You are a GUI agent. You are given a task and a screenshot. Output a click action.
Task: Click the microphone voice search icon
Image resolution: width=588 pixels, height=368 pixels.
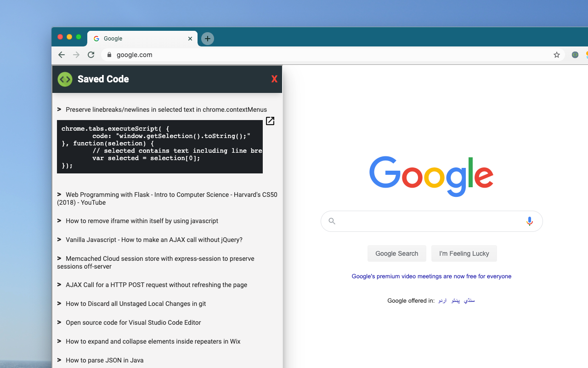(530, 221)
